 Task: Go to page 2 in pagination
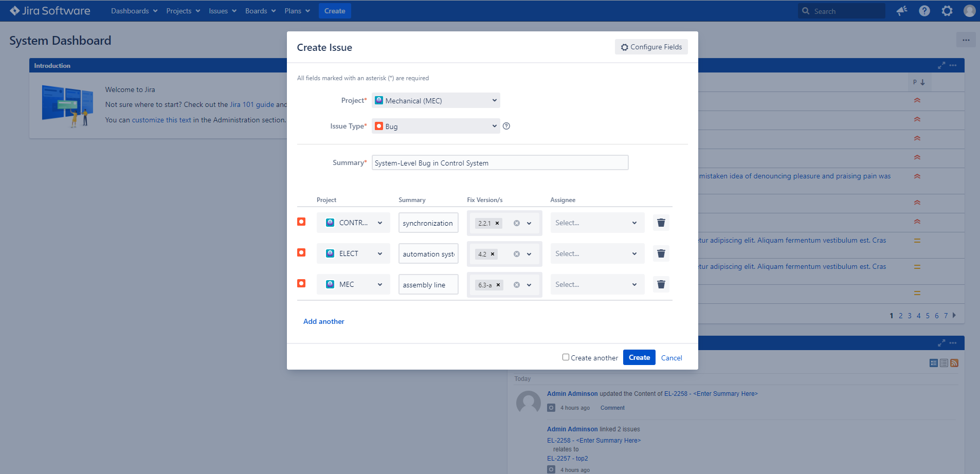tap(900, 316)
